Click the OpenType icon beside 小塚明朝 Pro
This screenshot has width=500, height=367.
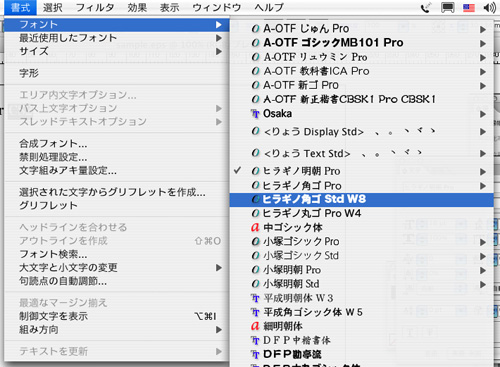click(x=255, y=270)
